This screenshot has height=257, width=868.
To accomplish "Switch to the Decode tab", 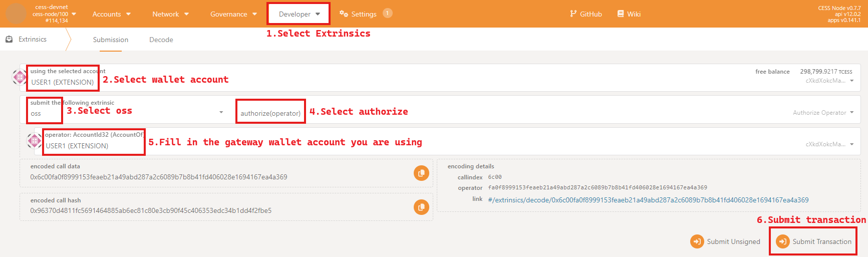I will [161, 40].
